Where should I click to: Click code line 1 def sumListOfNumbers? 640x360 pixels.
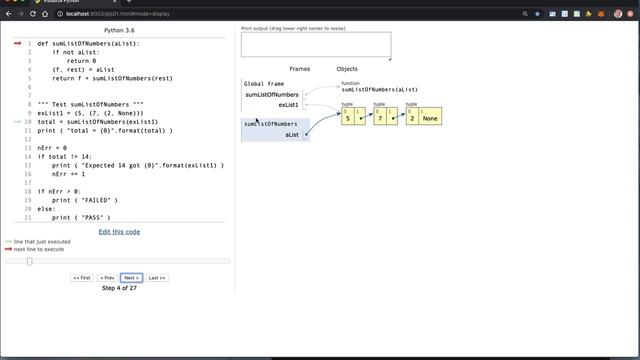(89, 44)
